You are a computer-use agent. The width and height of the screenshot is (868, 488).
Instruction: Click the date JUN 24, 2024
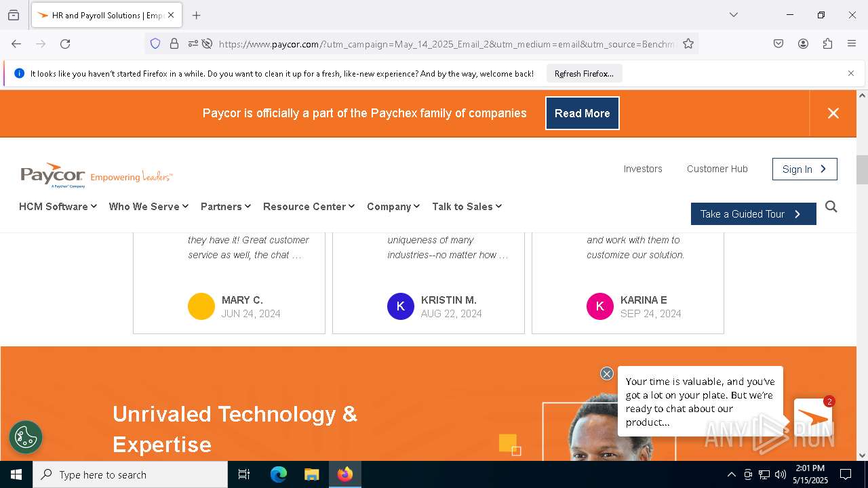250,314
